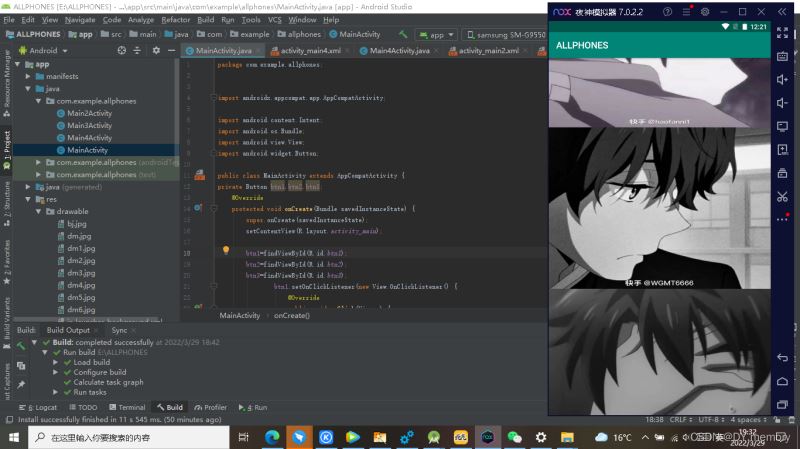Screen dimensions: 800x449
Task: Collapse the app module node
Action: coord(18,64)
